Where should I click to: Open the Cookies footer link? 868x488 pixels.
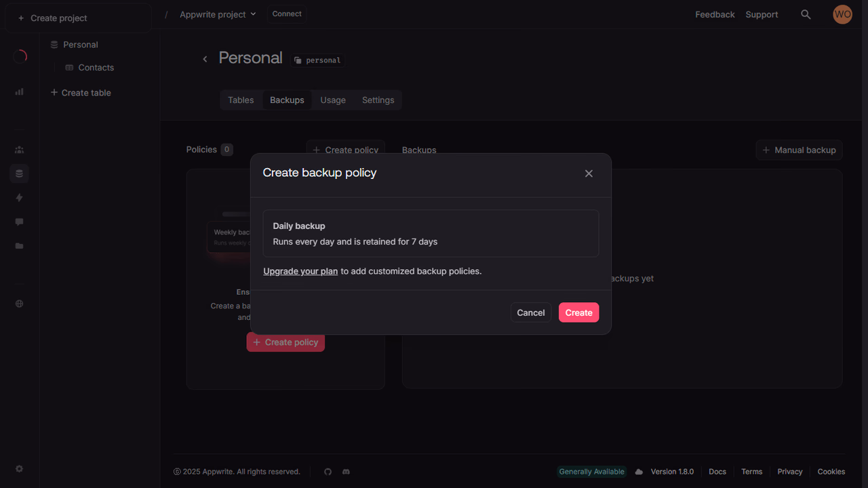click(831, 472)
